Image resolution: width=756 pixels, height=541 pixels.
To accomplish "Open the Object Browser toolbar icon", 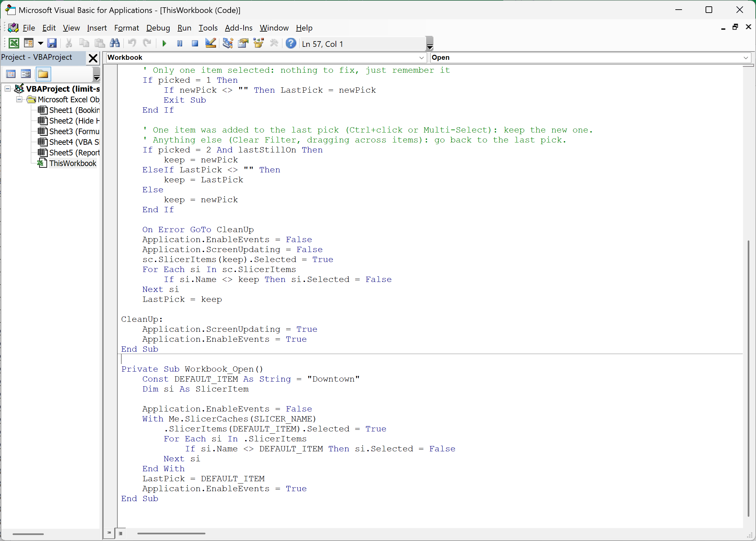I will click(259, 43).
